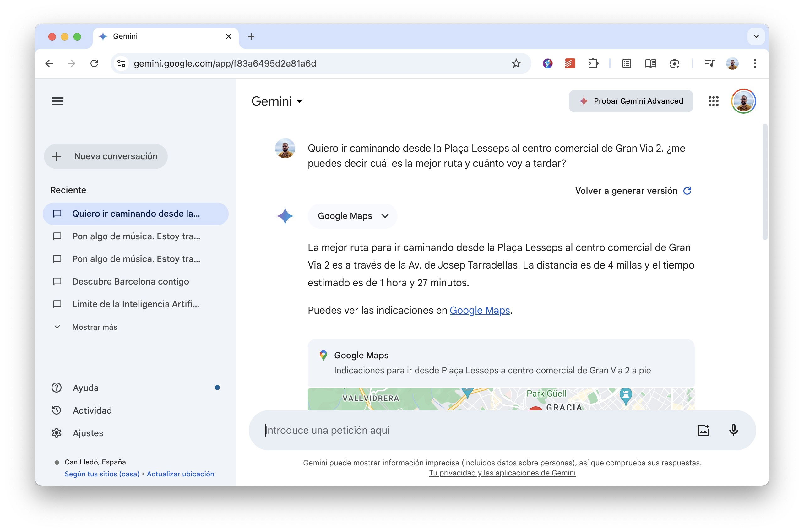Open Ayuda help menu
804x532 pixels.
tap(86, 388)
